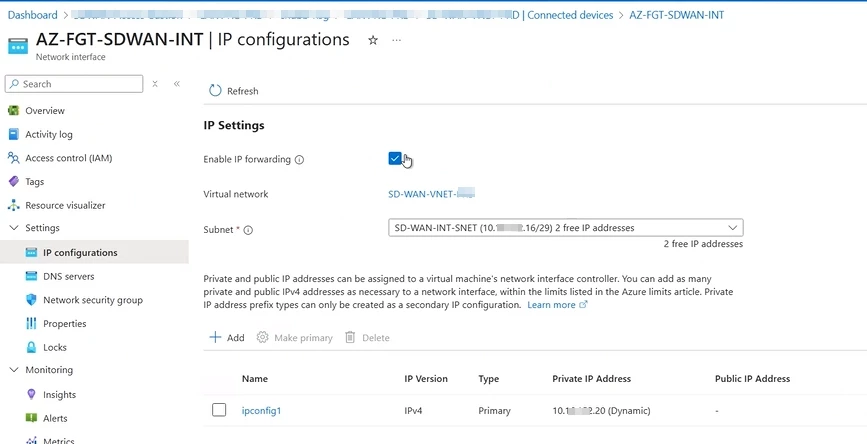Collapse the Settings section
The width and height of the screenshot is (867, 444).
click(14, 228)
